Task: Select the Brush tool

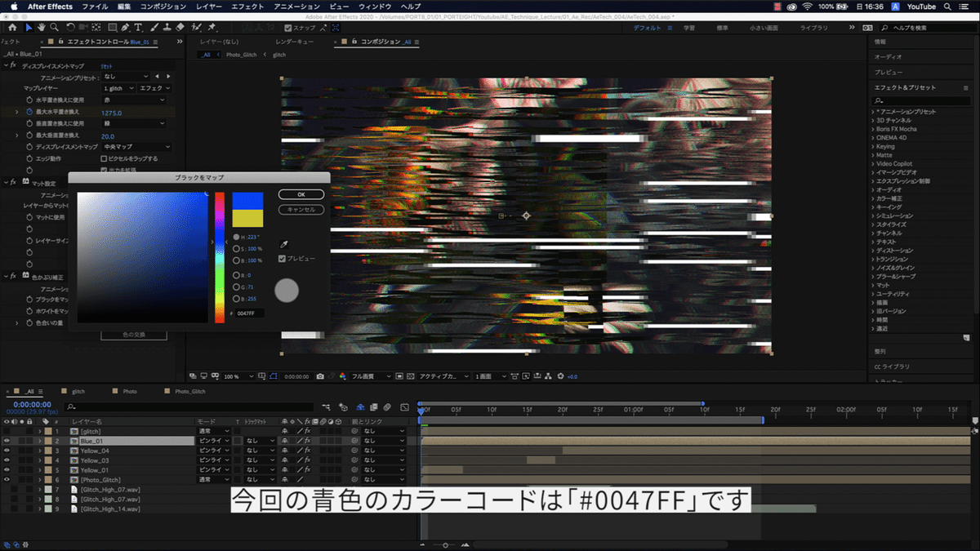Action: coord(155,27)
